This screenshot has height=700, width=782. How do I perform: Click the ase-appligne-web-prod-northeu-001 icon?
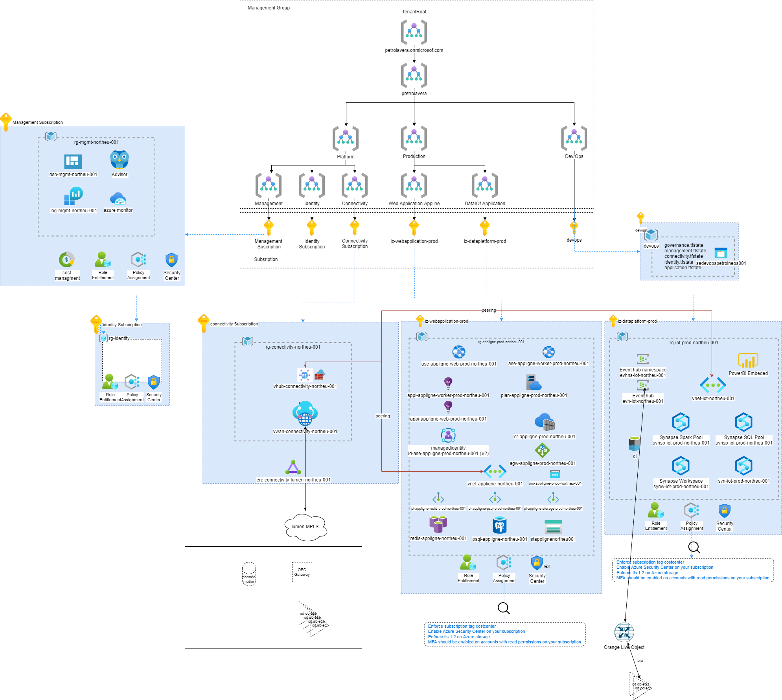coord(459,352)
